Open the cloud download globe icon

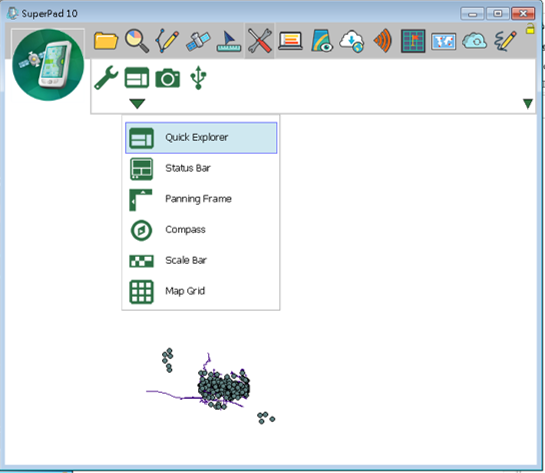pyautogui.click(x=352, y=41)
